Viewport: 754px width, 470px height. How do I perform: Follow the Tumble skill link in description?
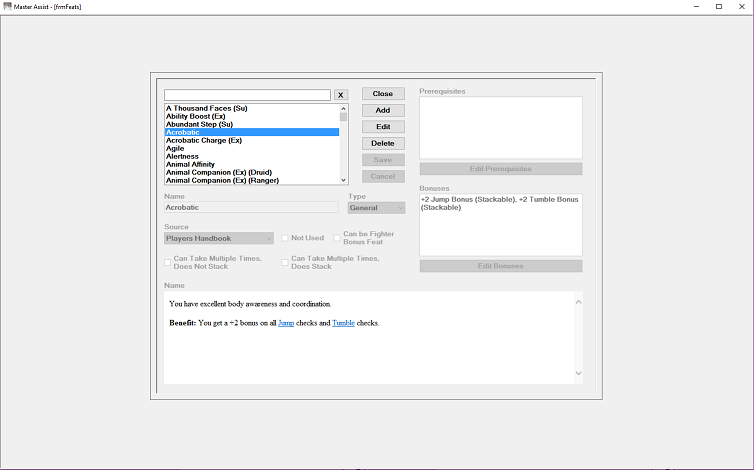click(x=343, y=323)
